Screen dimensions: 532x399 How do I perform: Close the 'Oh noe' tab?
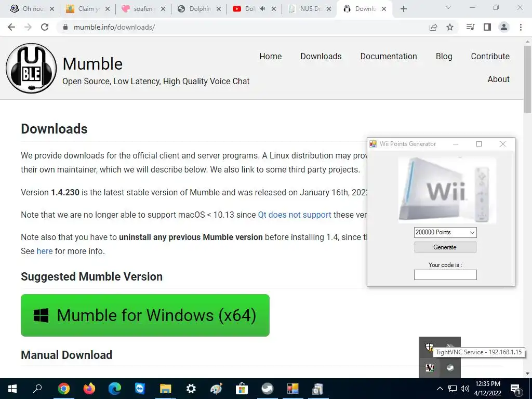[52, 9]
